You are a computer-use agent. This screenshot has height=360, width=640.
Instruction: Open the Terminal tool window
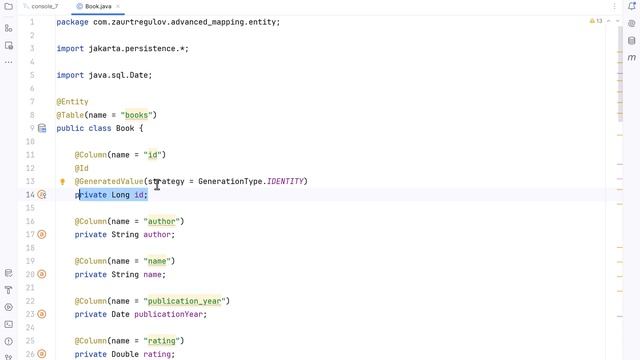[8, 324]
